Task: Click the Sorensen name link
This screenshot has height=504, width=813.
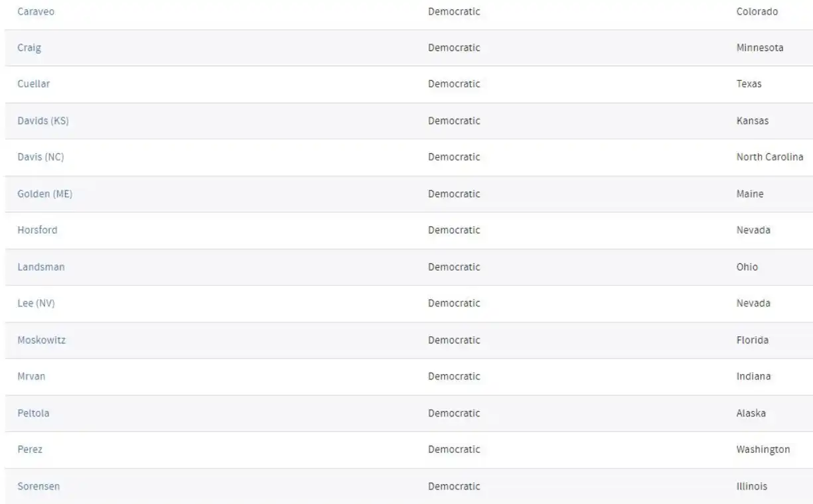Action: [x=38, y=486]
